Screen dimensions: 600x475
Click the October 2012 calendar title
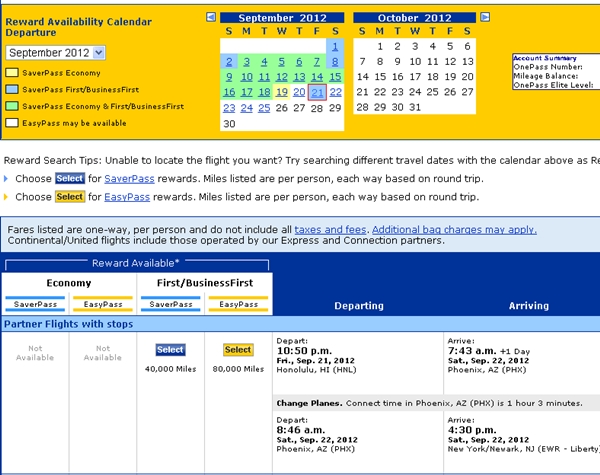[414, 18]
